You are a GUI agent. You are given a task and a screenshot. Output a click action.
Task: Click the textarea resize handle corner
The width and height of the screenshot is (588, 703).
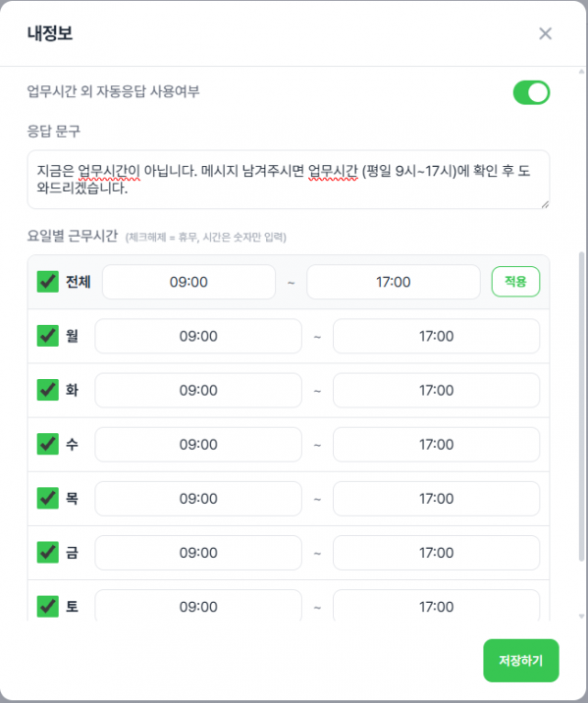(x=545, y=204)
